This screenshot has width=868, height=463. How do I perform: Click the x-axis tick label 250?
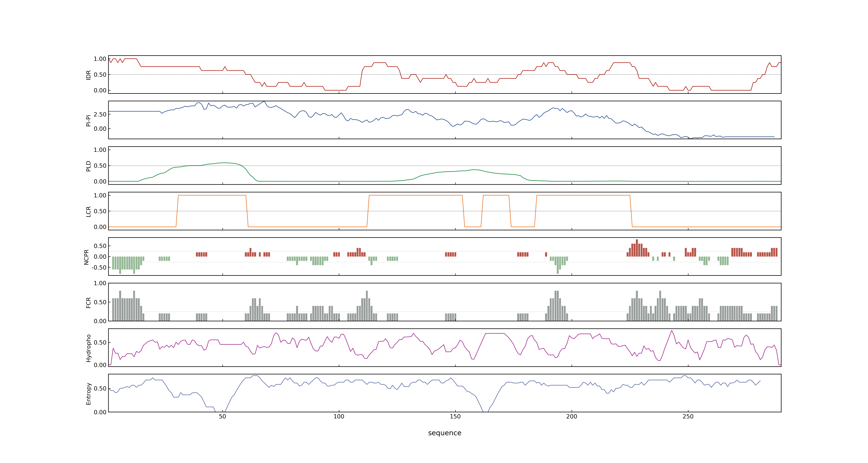[x=688, y=416]
